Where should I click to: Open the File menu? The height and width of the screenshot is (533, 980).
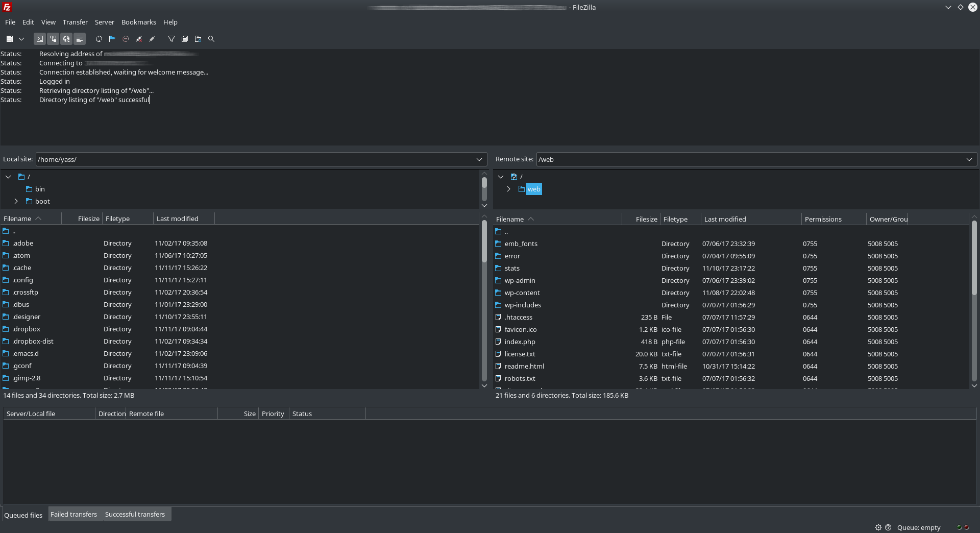[10, 22]
